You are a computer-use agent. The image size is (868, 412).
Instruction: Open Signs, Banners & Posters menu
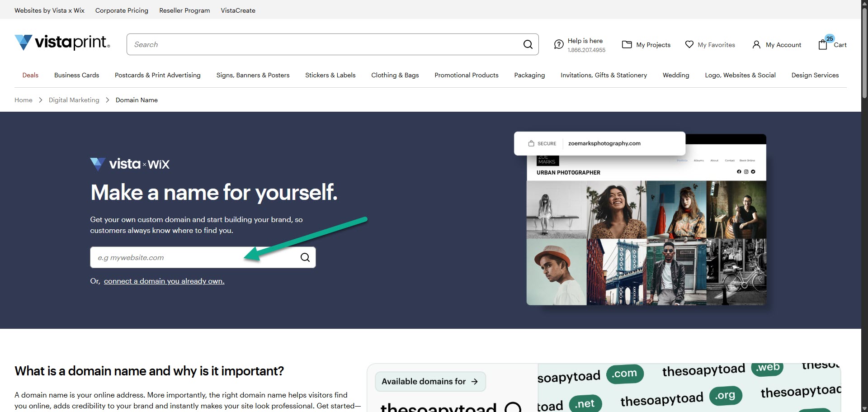(x=253, y=75)
